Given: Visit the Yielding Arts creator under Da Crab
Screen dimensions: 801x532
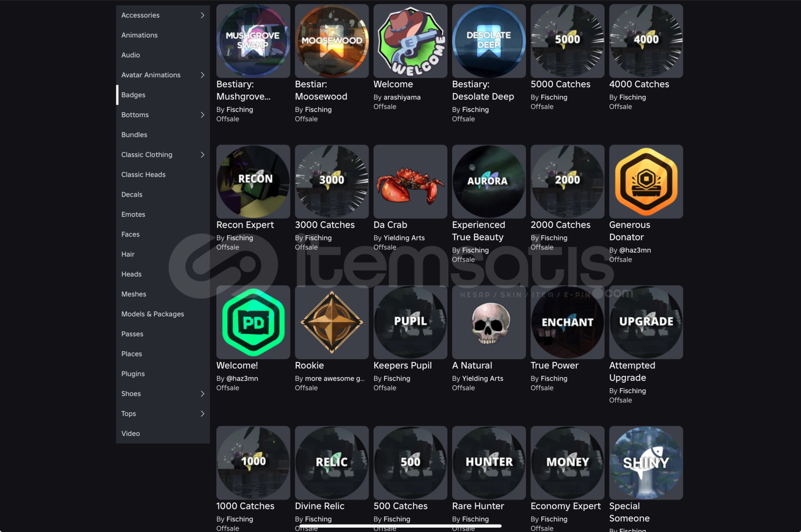Looking at the screenshot, I should (x=404, y=238).
